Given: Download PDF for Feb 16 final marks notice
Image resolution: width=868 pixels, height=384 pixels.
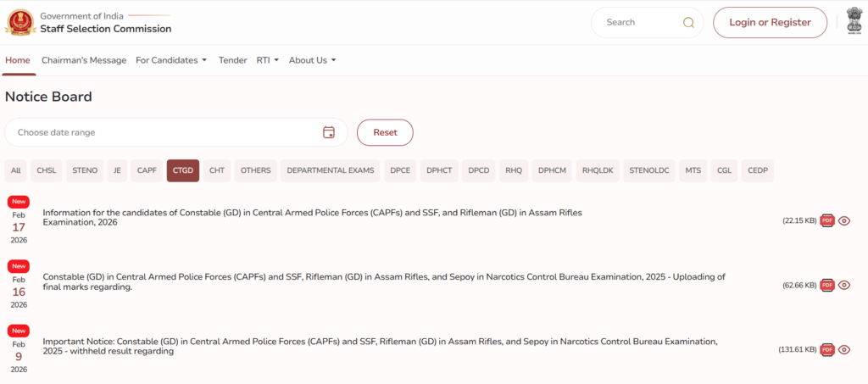Looking at the screenshot, I should [827, 285].
